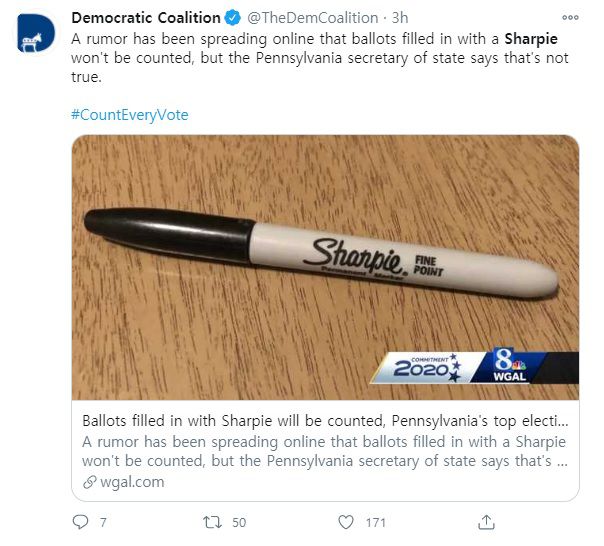Click the @TheDemCoalition handle
The image size is (604, 546).
[x=311, y=17]
